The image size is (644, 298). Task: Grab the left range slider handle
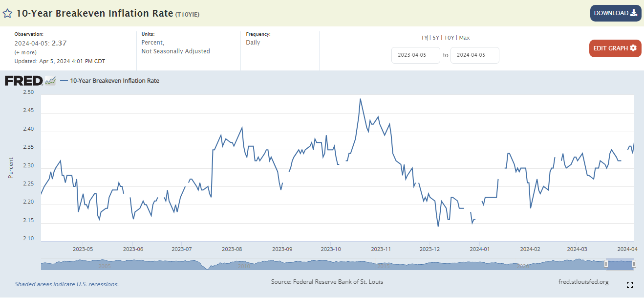click(606, 264)
